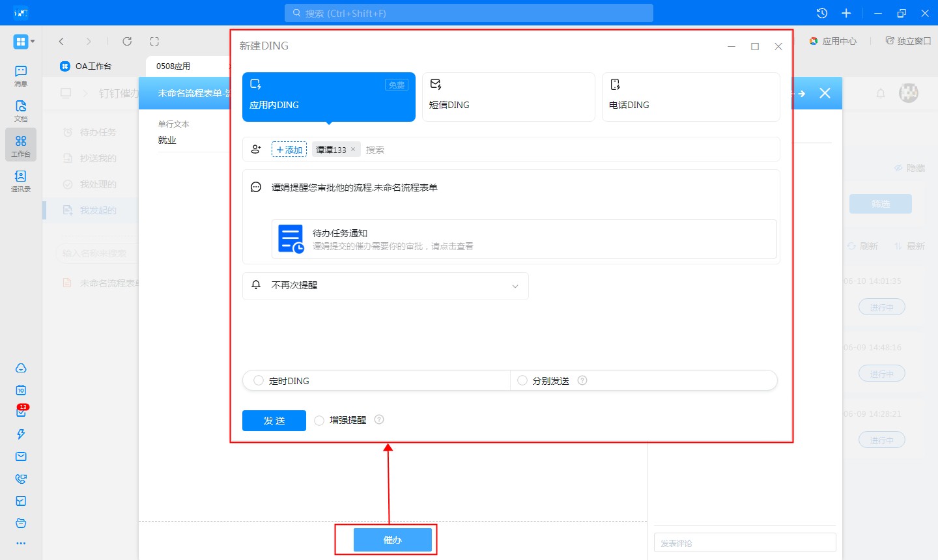Image resolution: width=938 pixels, height=560 pixels.
Task: Open the 文档 documents sidebar icon
Action: click(21, 110)
